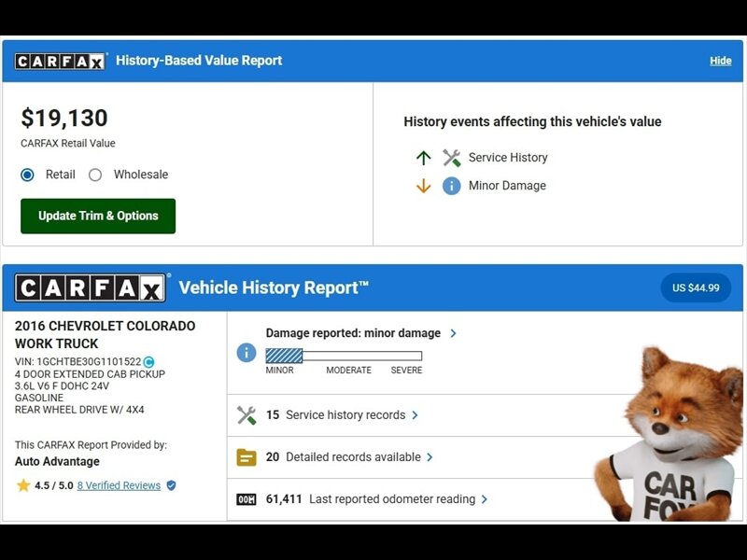Expand Damage reported: minor damage chevron

tap(453, 333)
